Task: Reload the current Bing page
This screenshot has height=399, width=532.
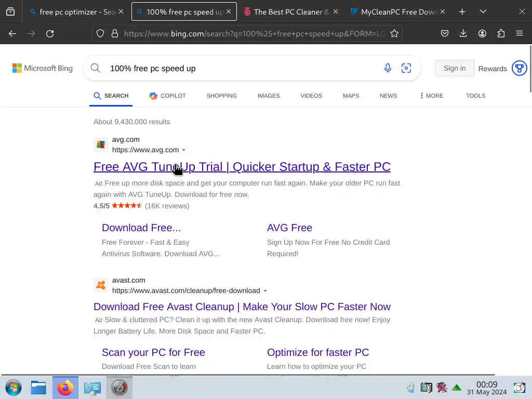Action: (50, 34)
